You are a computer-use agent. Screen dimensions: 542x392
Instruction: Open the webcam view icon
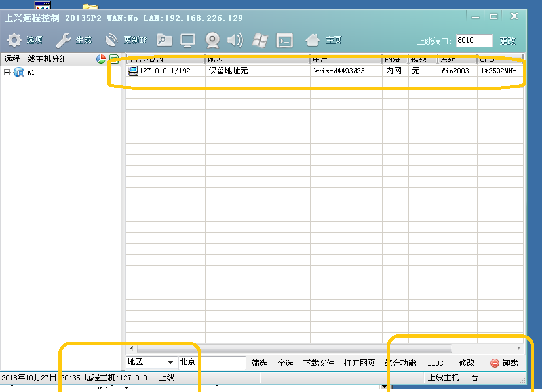pos(212,41)
